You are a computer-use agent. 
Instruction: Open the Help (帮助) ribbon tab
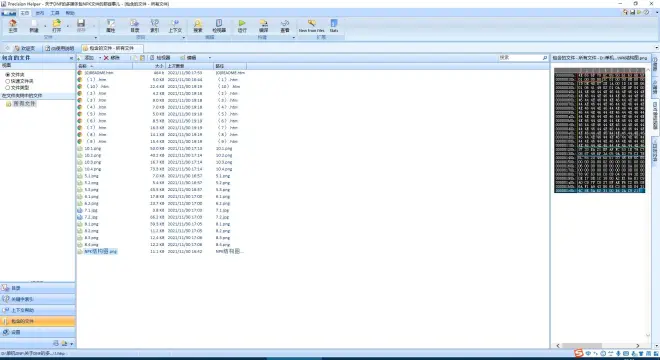[70, 13]
